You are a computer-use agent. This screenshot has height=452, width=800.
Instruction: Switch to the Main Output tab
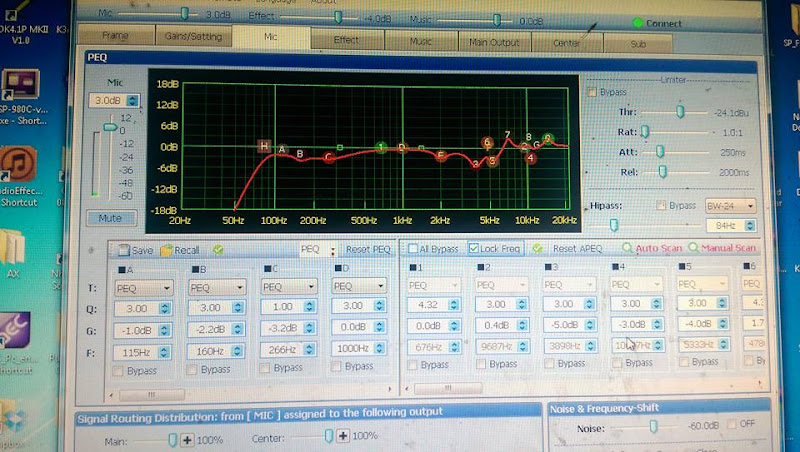494,42
